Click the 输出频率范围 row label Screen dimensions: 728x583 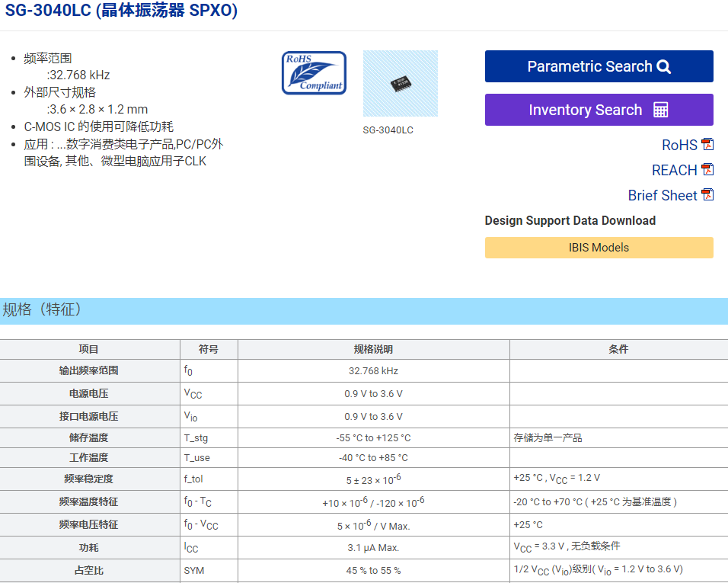click(89, 370)
